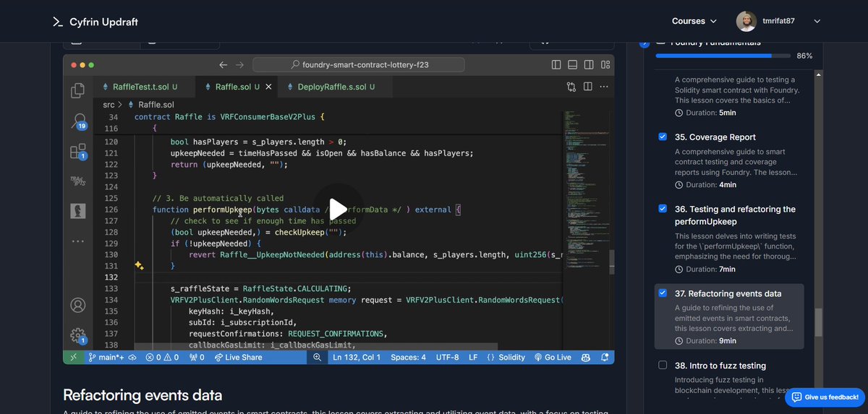Open the Explorer icon in VS Code sidebar

(x=78, y=91)
